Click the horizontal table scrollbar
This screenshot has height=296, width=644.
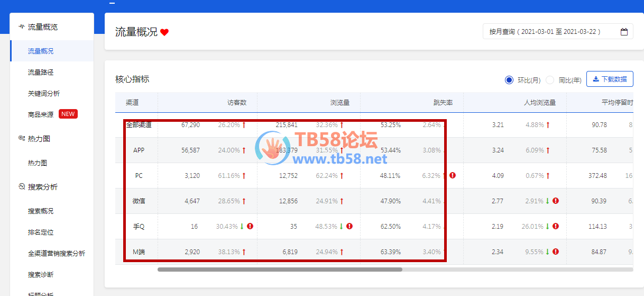(x=280, y=270)
